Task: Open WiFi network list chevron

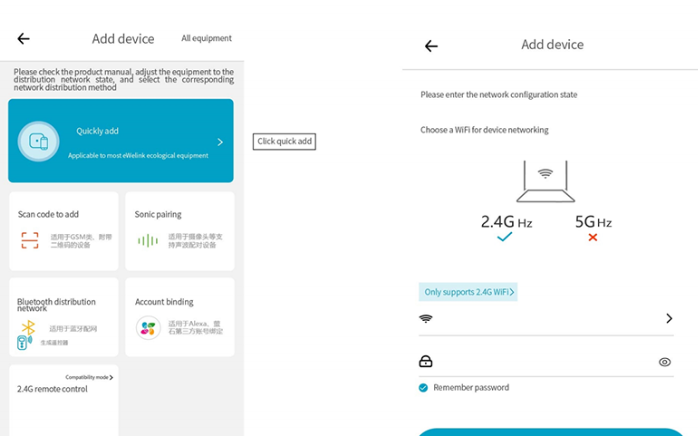Action: [669, 319]
